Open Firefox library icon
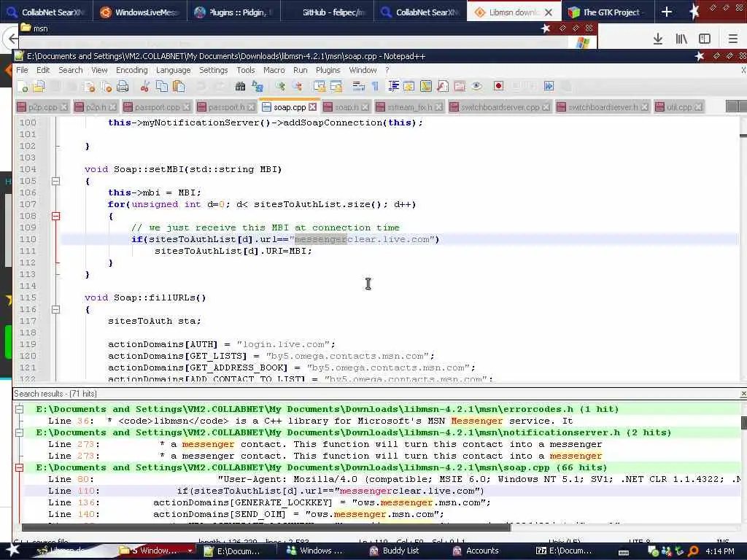Image resolution: width=747 pixels, height=560 pixels. click(681, 39)
